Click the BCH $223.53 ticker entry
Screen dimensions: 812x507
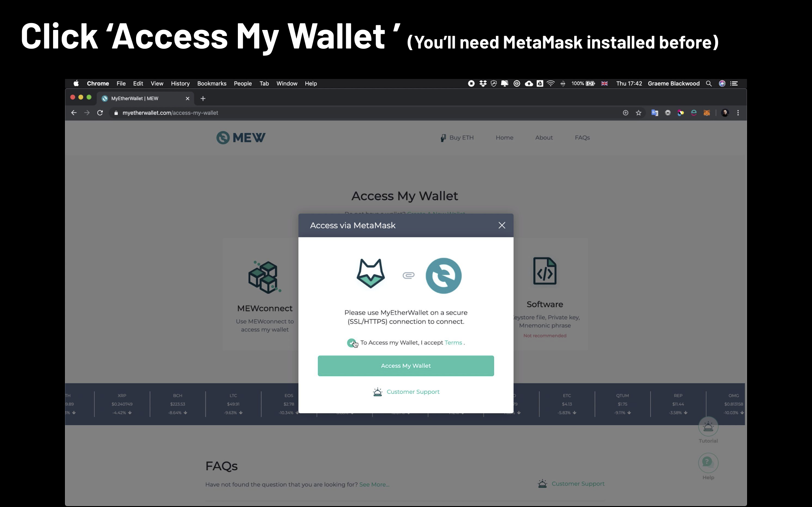[x=178, y=404]
